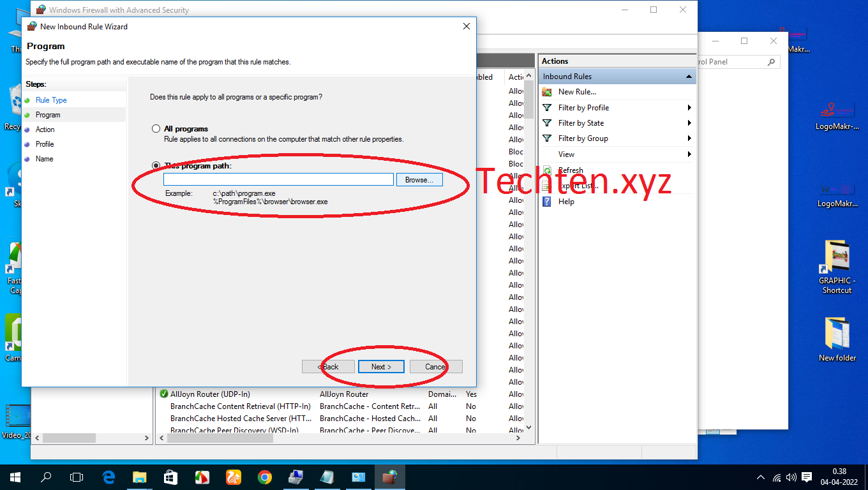Click the taskbar clock showing 04-04-2022

click(841, 477)
